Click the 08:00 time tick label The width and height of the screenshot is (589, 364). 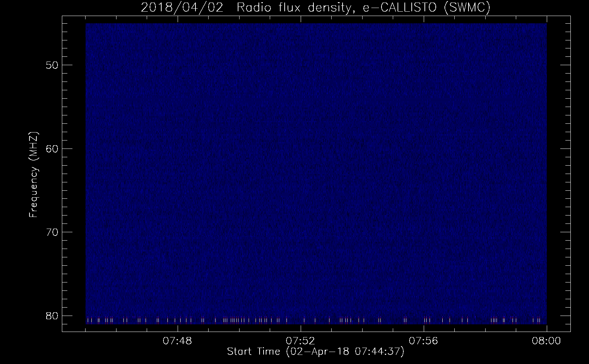coord(547,341)
